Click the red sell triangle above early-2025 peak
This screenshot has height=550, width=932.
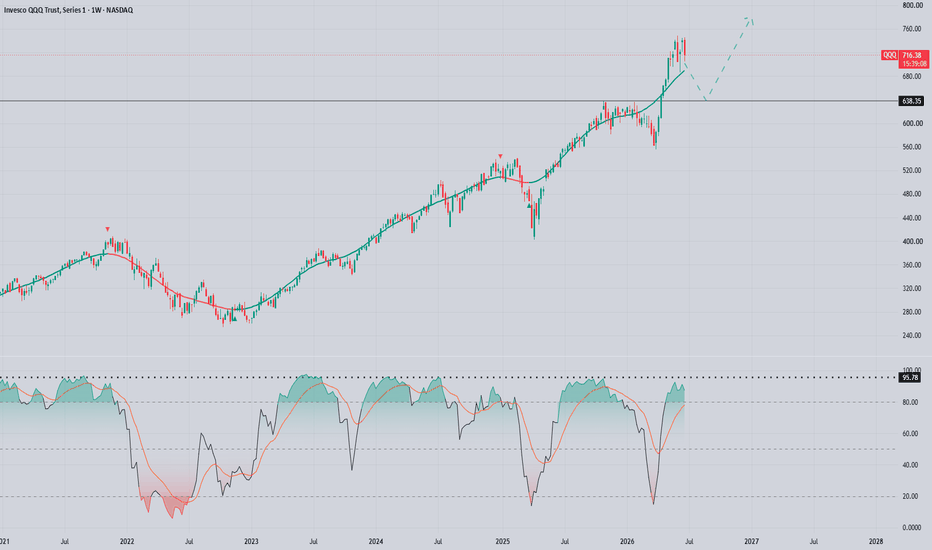tap(500, 156)
